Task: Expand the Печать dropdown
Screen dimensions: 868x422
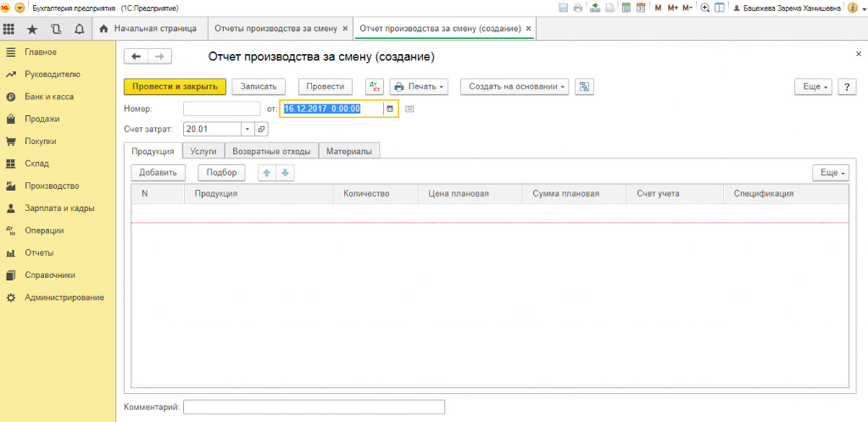Action: click(x=420, y=86)
